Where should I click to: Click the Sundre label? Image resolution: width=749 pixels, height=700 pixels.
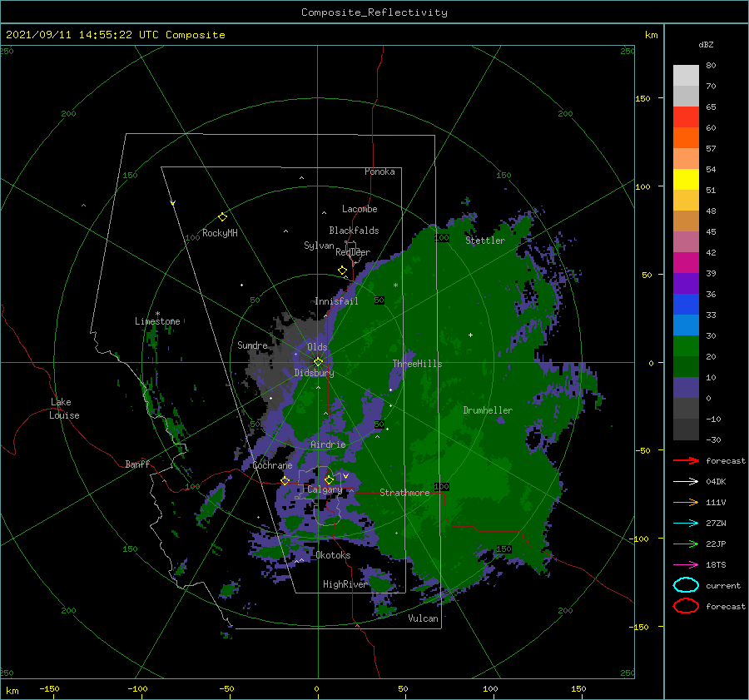(252, 345)
